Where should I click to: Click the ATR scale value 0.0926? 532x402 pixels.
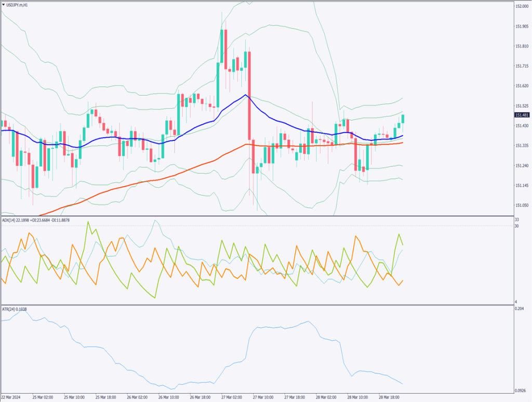point(521,390)
